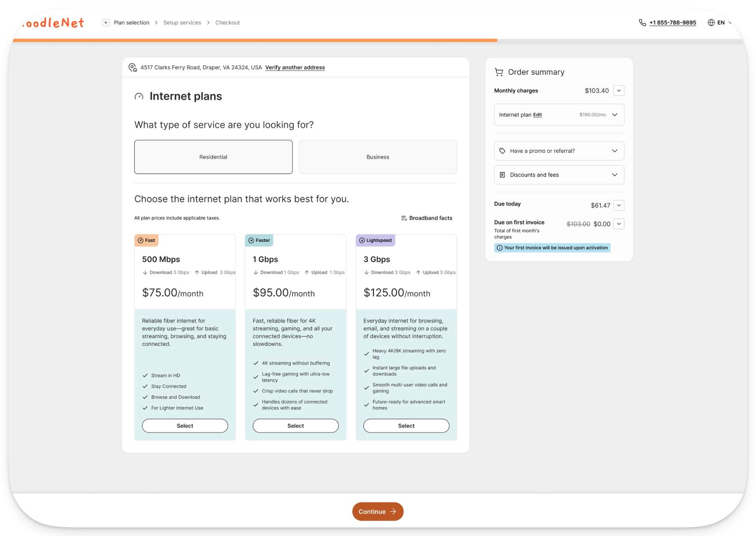756x536 pixels.
Task: Click the Broadband facts list icon
Action: 404,218
